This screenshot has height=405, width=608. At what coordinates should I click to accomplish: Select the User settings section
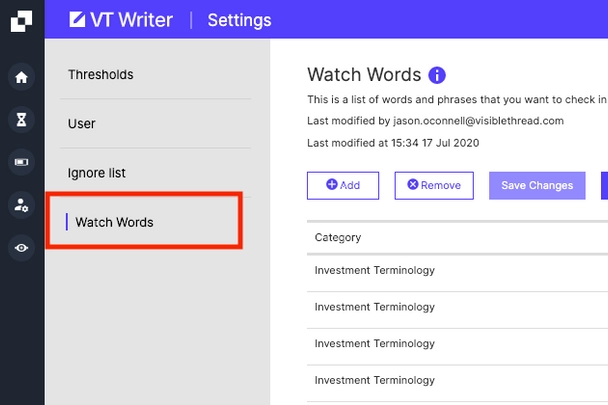tap(82, 124)
